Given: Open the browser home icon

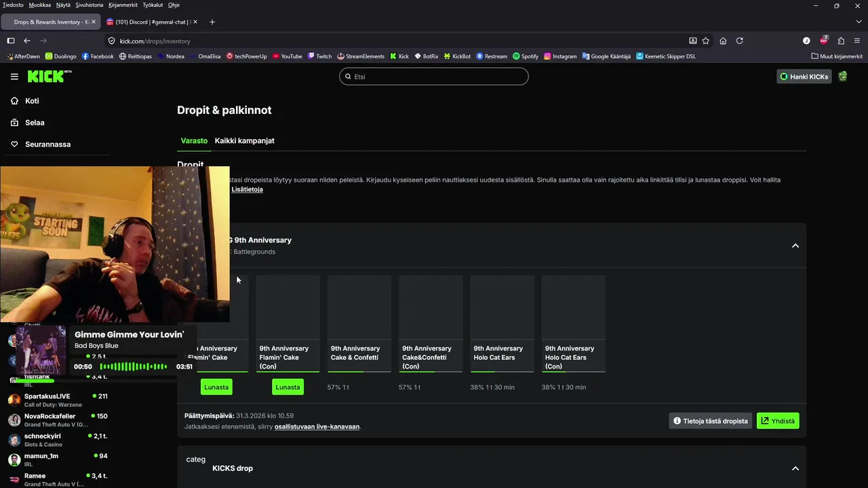Looking at the screenshot, I should point(723,41).
